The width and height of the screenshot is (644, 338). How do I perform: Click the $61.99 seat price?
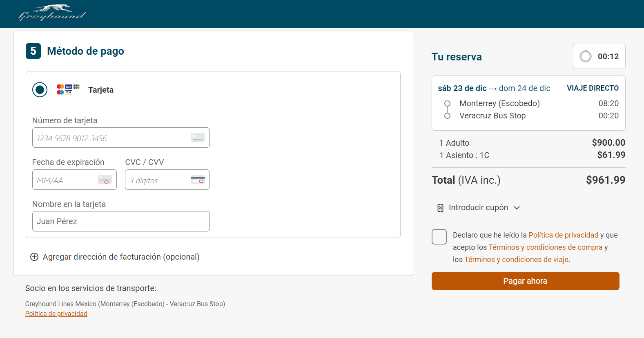(611, 155)
